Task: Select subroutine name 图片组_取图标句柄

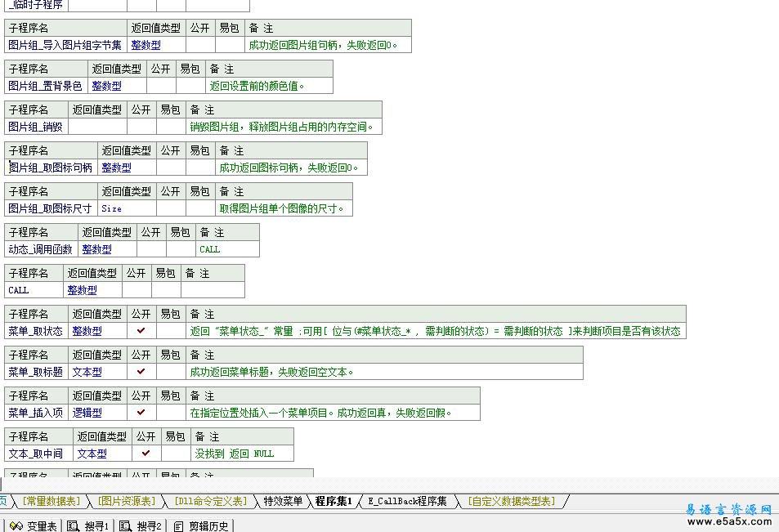Action: coord(51,168)
